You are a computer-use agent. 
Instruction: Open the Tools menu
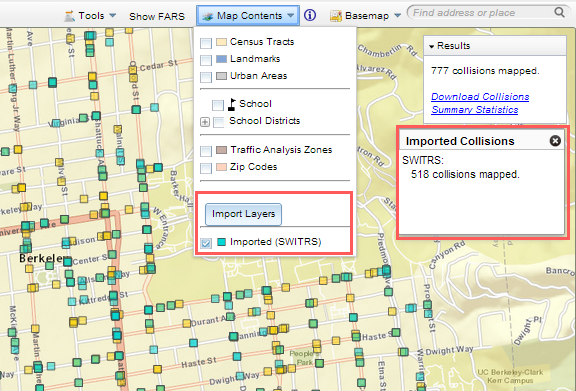pos(90,16)
